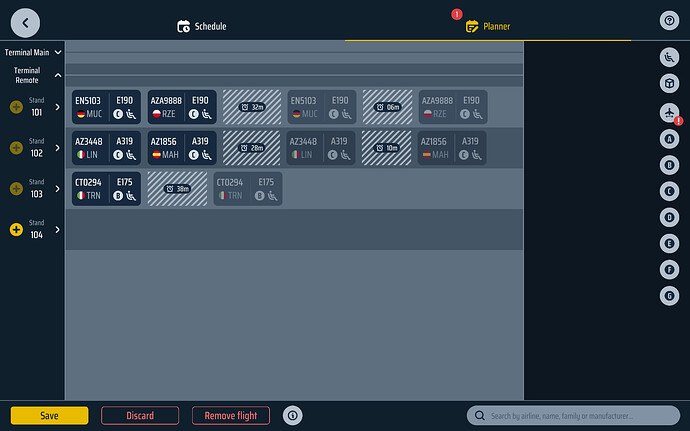Viewport: 690px width, 431px height.
Task: Click the 32m turnaround gap block
Action: tap(252, 107)
